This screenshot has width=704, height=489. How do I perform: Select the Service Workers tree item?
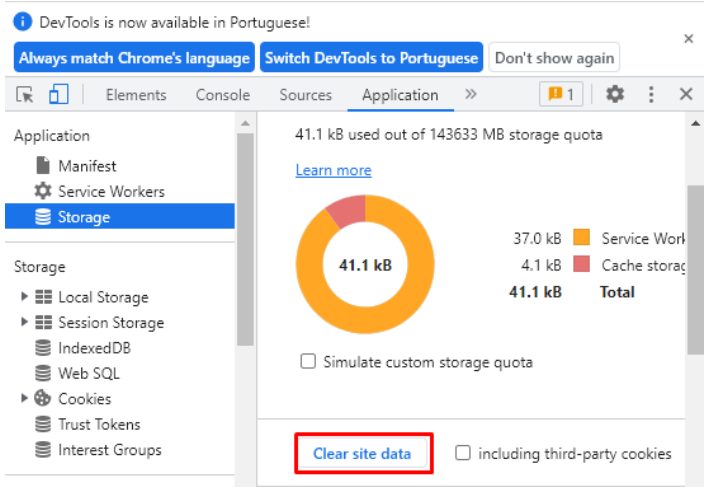click(120, 191)
